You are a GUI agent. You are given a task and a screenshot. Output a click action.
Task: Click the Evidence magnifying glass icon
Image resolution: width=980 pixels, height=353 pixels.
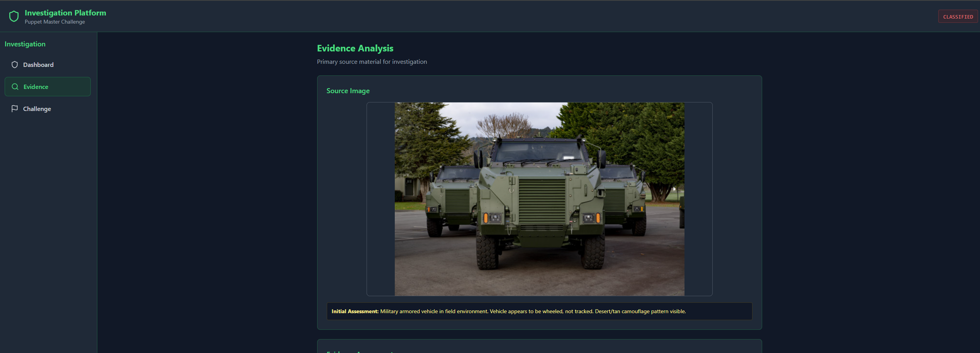click(15, 87)
